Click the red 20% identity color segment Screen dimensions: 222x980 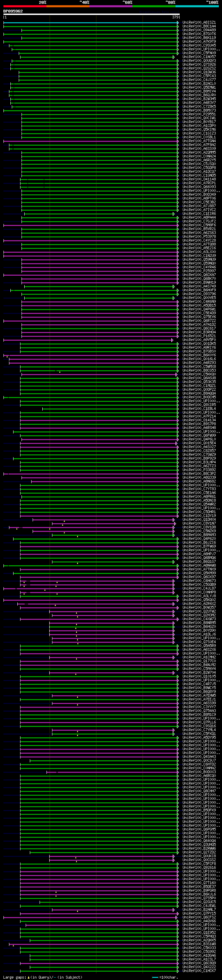pyautogui.click(x=25, y=6)
